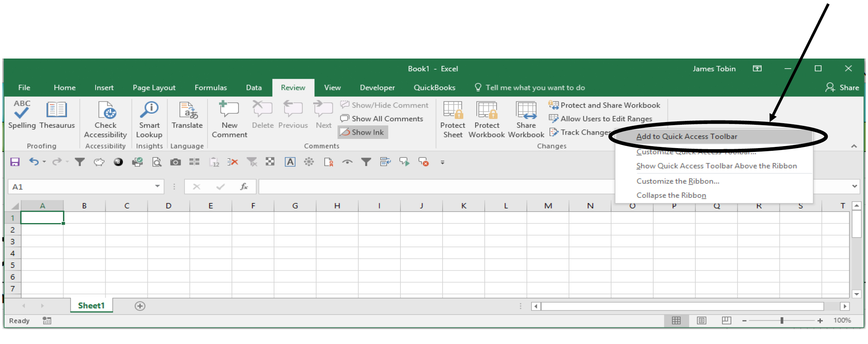Switch to Page Break Preview in status bar
Viewport: 868px width, 344px height.
pos(726,321)
